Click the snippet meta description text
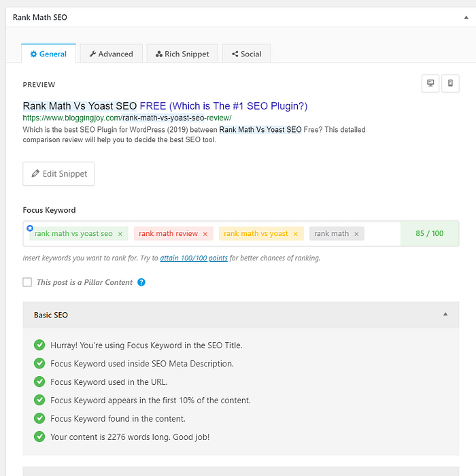 point(194,135)
